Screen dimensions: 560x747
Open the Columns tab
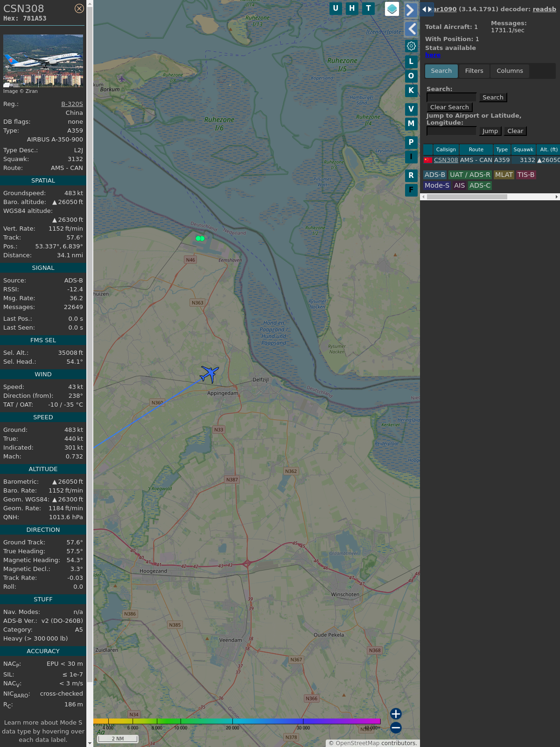(x=510, y=71)
